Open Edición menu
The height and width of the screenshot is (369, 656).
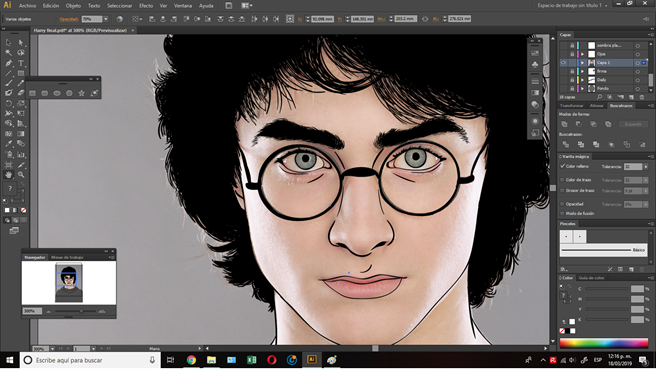[x=51, y=6]
